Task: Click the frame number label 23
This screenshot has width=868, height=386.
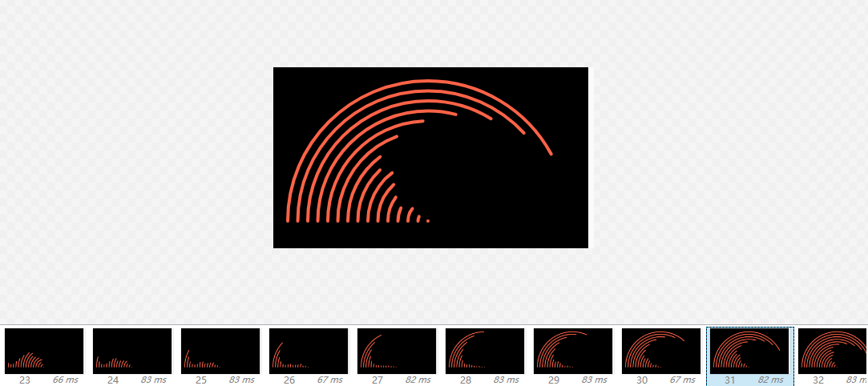Action: pos(24,380)
